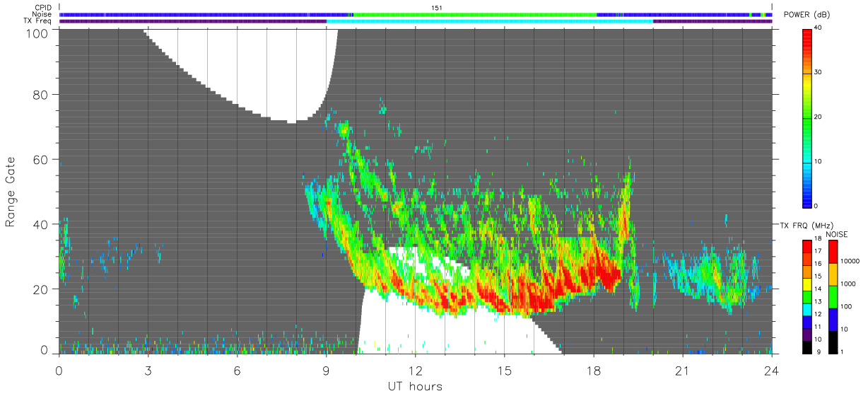Click the "15" tick label on UT hours axis
The image size is (868, 401).
(x=504, y=370)
